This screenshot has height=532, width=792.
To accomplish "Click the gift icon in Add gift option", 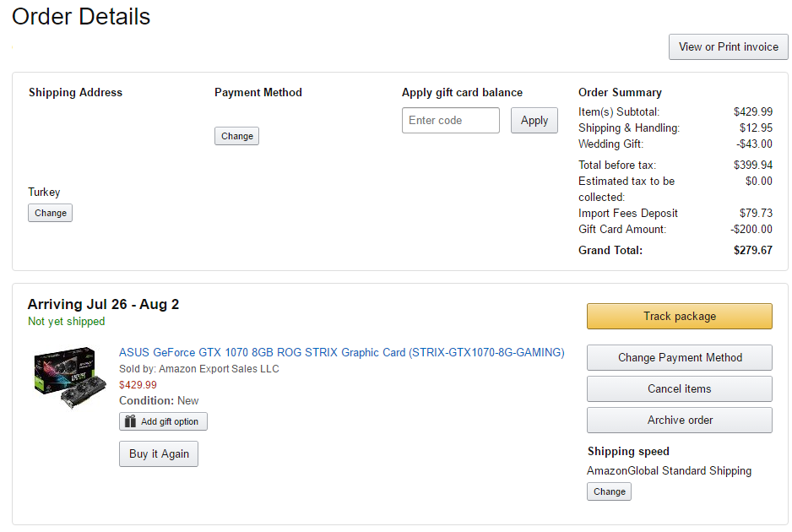I will [130, 421].
